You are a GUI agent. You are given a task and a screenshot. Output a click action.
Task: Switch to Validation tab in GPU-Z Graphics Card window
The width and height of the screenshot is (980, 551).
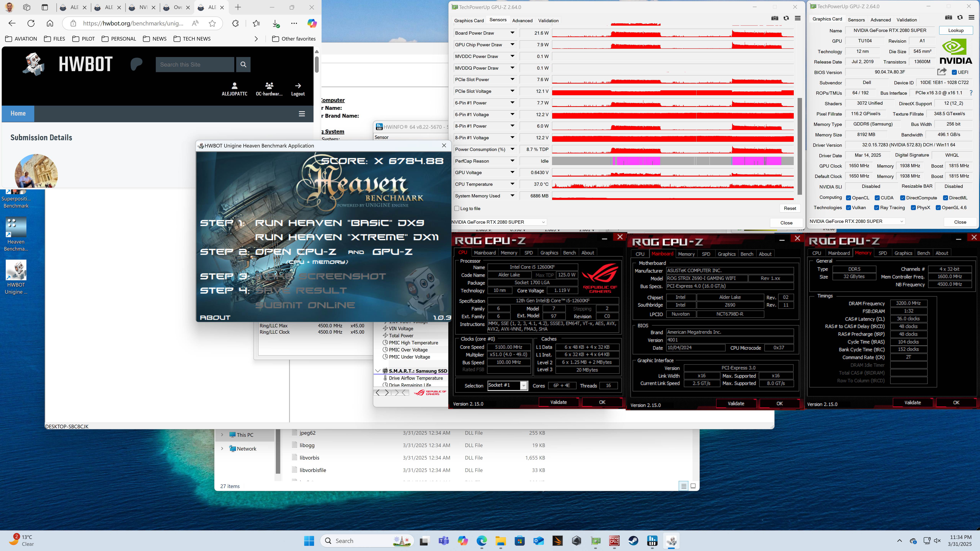pyautogui.click(x=906, y=20)
